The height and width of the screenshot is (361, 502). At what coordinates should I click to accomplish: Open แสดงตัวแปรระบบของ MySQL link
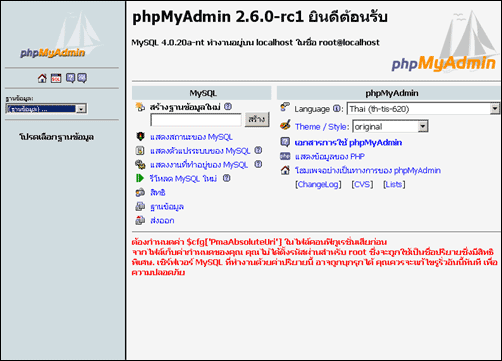click(x=200, y=151)
